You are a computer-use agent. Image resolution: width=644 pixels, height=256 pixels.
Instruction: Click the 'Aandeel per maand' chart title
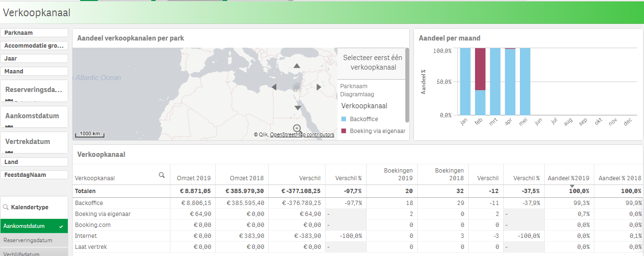tap(449, 38)
